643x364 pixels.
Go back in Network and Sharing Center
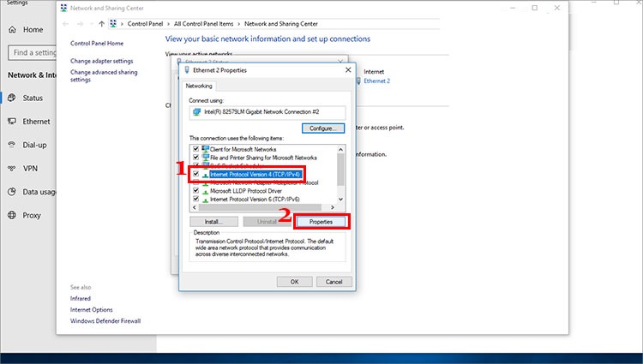(66, 24)
